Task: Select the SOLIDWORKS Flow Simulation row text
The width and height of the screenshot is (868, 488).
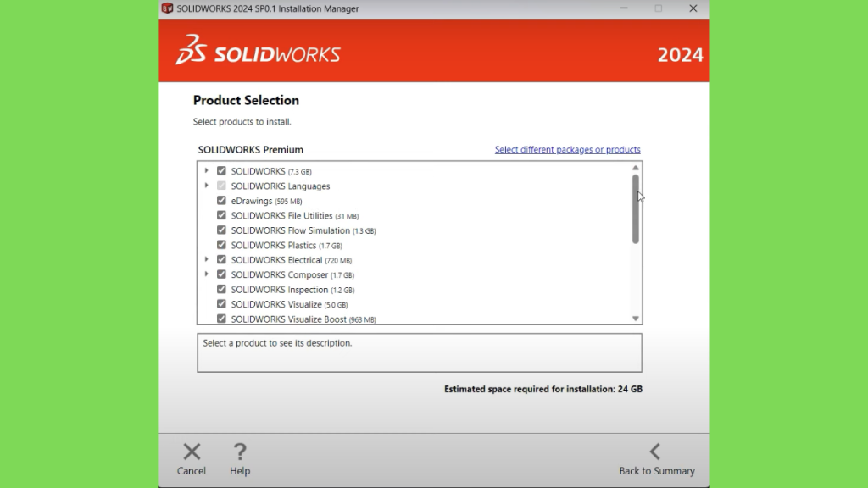Action: pyautogui.click(x=303, y=230)
